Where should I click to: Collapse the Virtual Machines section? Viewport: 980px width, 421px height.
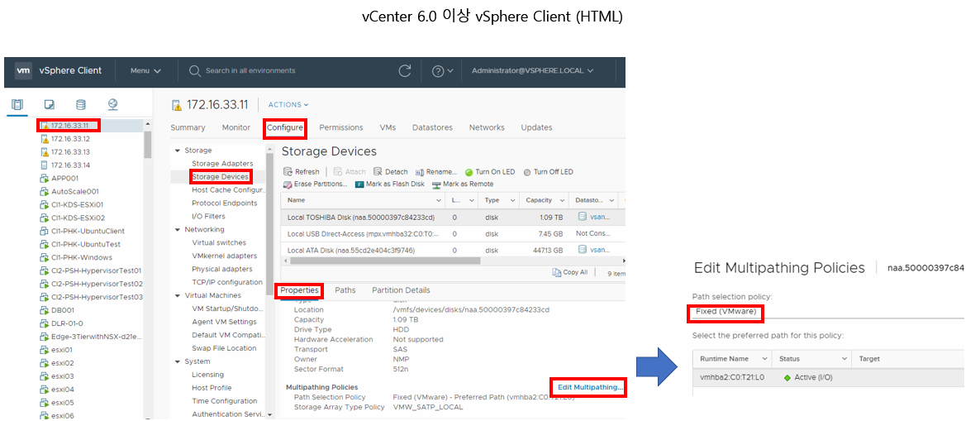coord(178,295)
